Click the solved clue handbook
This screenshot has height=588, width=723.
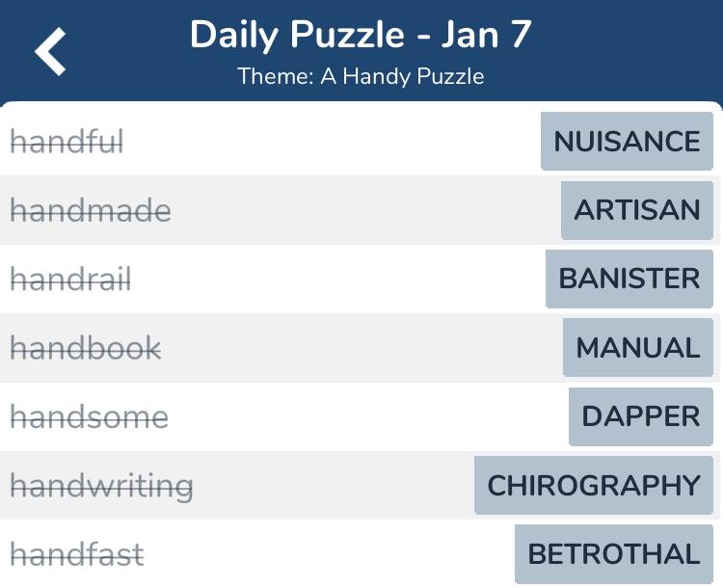pos(86,347)
